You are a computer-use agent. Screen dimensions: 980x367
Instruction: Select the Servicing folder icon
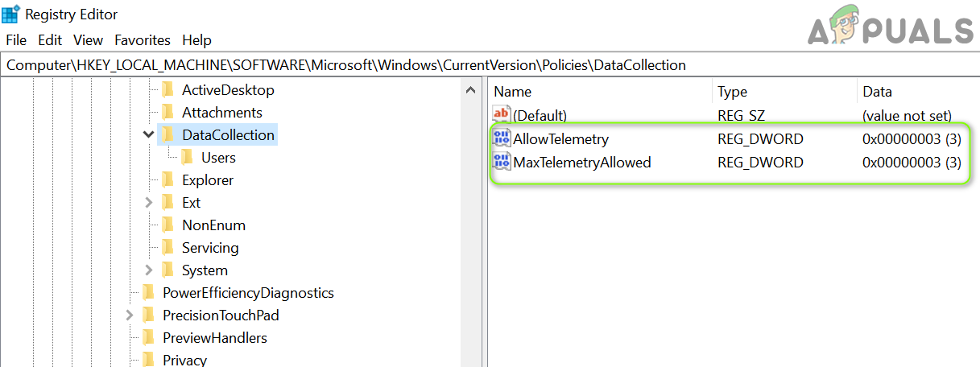pos(167,247)
